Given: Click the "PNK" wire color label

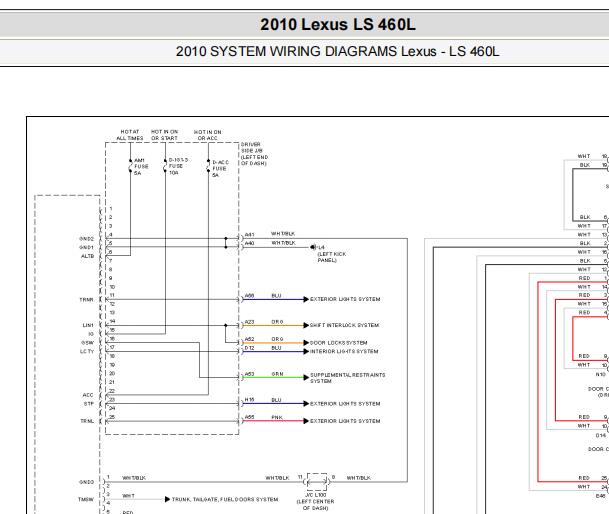Looking at the screenshot, I should 277,417.
